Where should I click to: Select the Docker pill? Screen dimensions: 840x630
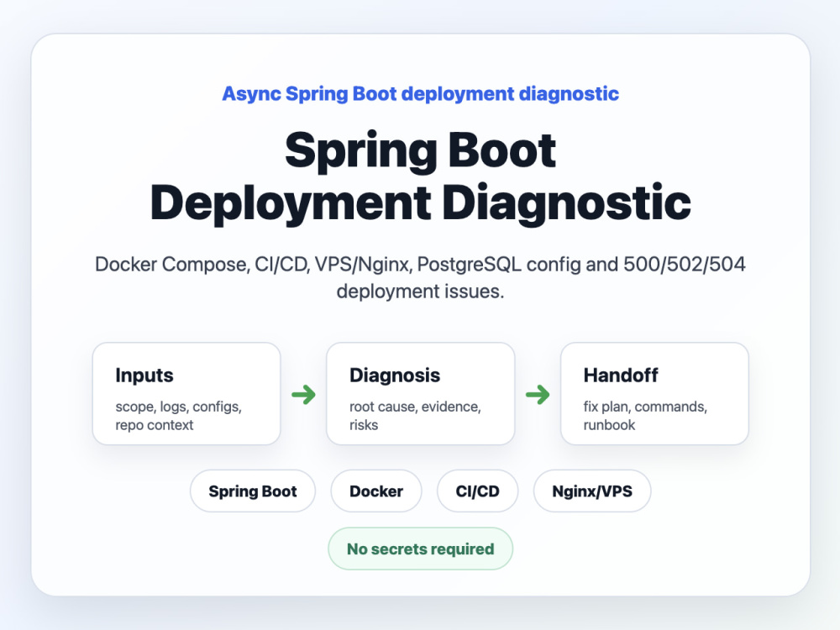(376, 491)
